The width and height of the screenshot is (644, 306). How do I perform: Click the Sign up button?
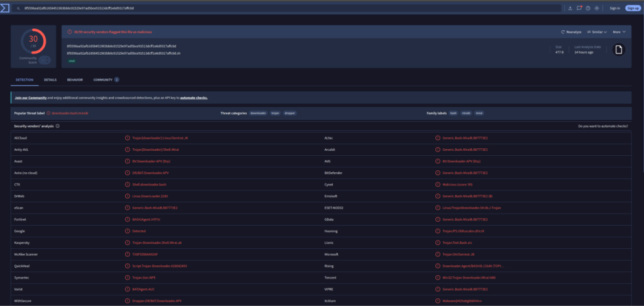[x=633, y=8]
